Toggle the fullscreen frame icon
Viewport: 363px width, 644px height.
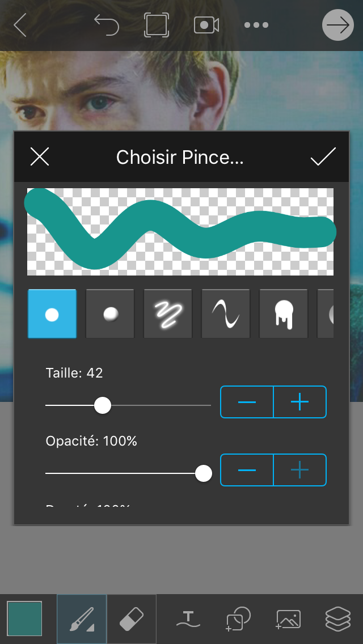(157, 25)
